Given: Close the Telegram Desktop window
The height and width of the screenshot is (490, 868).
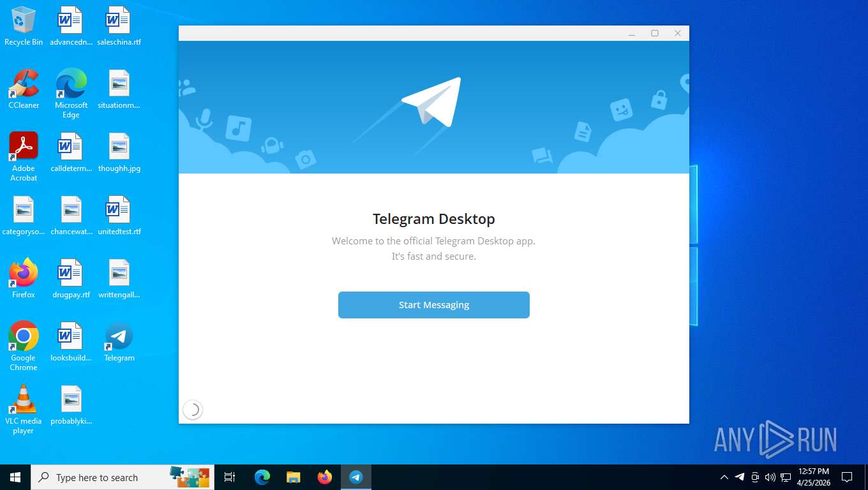Looking at the screenshot, I should point(678,33).
